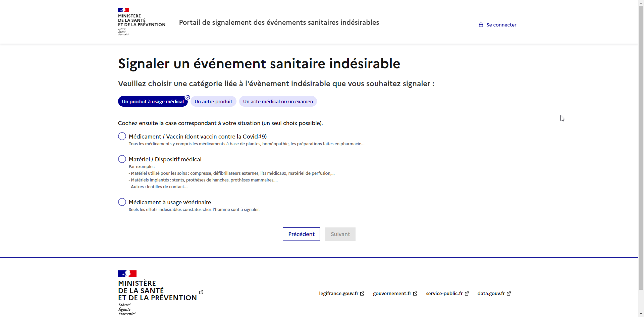Screen dimensions: 644x317
Task: Click the external-link icon next to gouvernement.fr
Action: [x=415, y=294]
